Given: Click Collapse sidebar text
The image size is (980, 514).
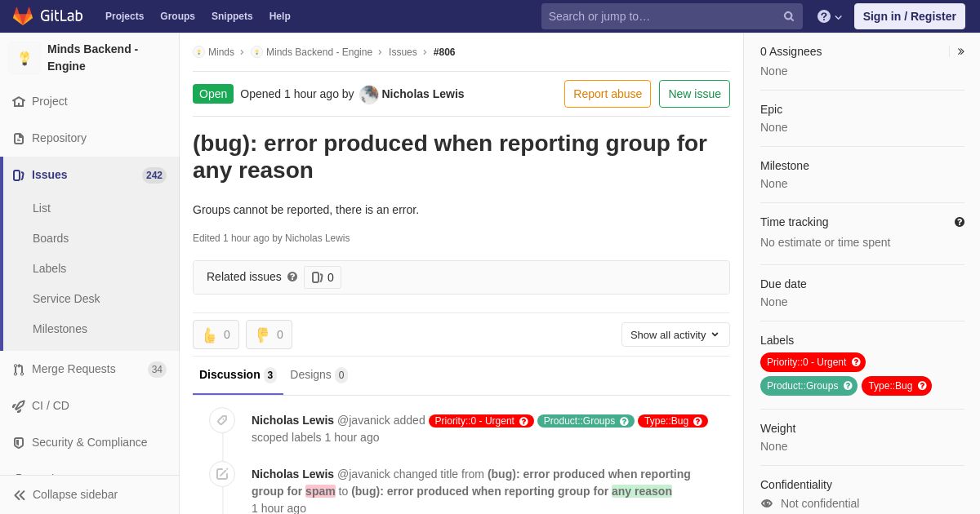Looking at the screenshot, I should click(x=75, y=494).
